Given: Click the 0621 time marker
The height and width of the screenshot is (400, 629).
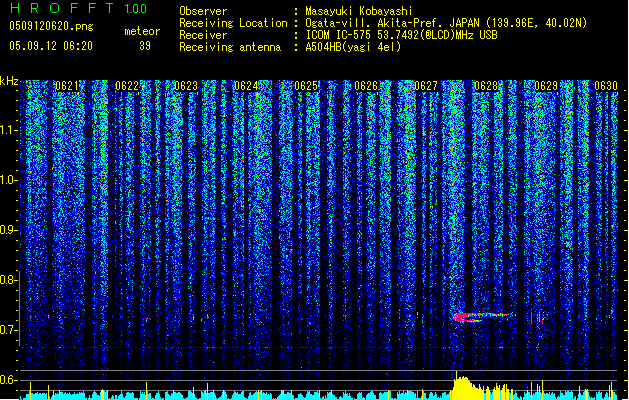Looking at the screenshot, I should pos(67,86).
